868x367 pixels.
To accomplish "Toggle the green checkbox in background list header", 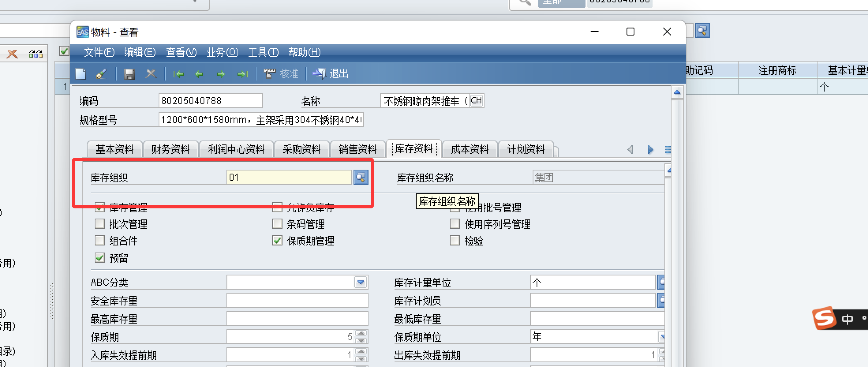I will 64,51.
